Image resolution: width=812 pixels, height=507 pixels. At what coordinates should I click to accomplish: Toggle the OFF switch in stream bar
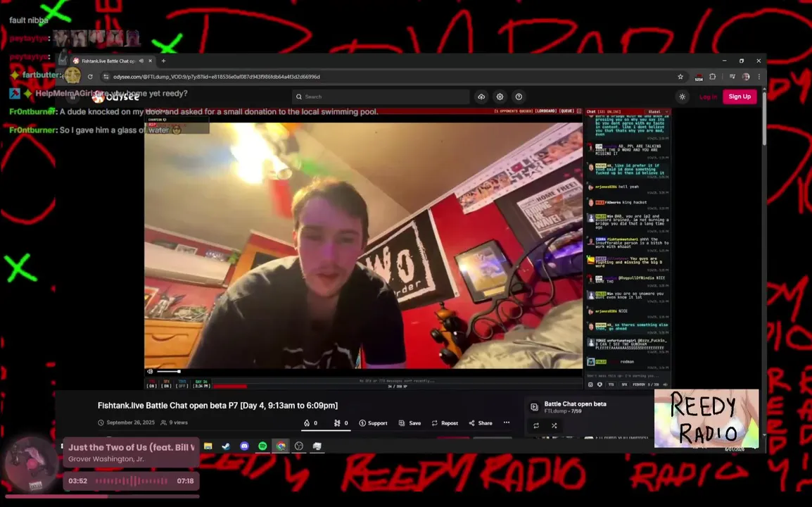(182, 384)
